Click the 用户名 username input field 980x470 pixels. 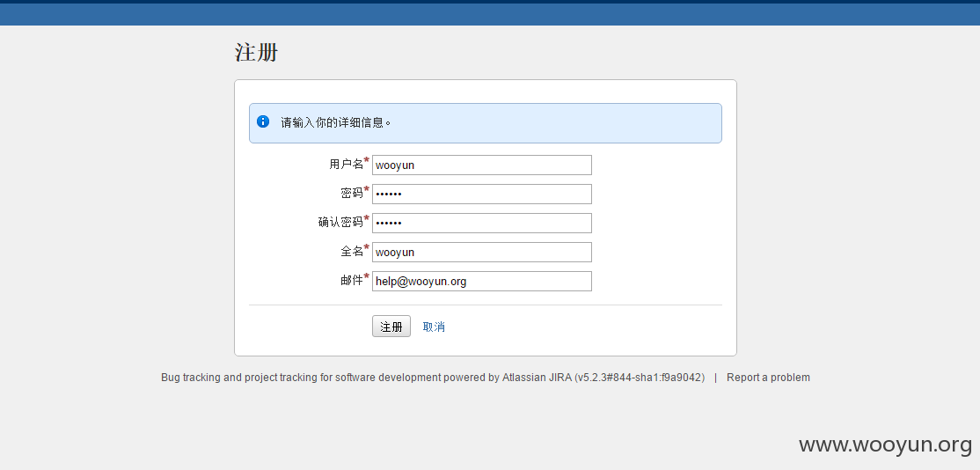(x=482, y=165)
